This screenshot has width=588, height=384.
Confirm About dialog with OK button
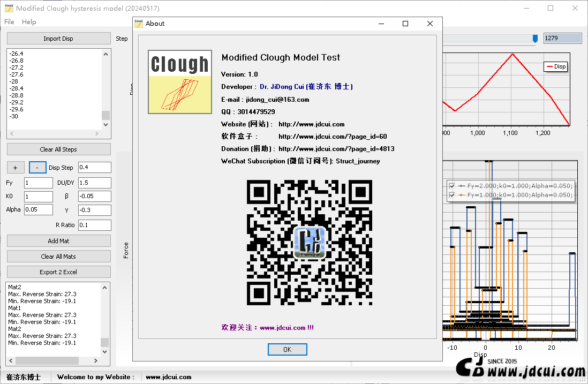point(287,350)
